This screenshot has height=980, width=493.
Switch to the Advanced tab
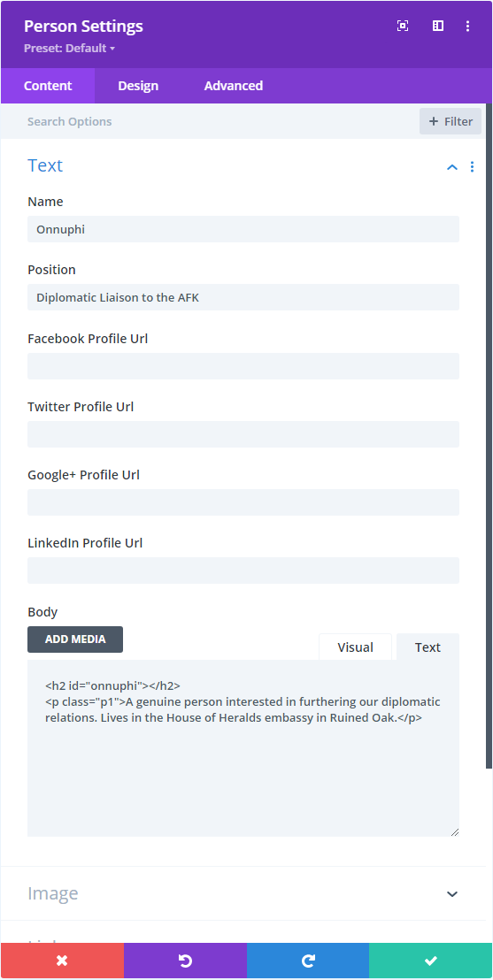pyautogui.click(x=234, y=86)
